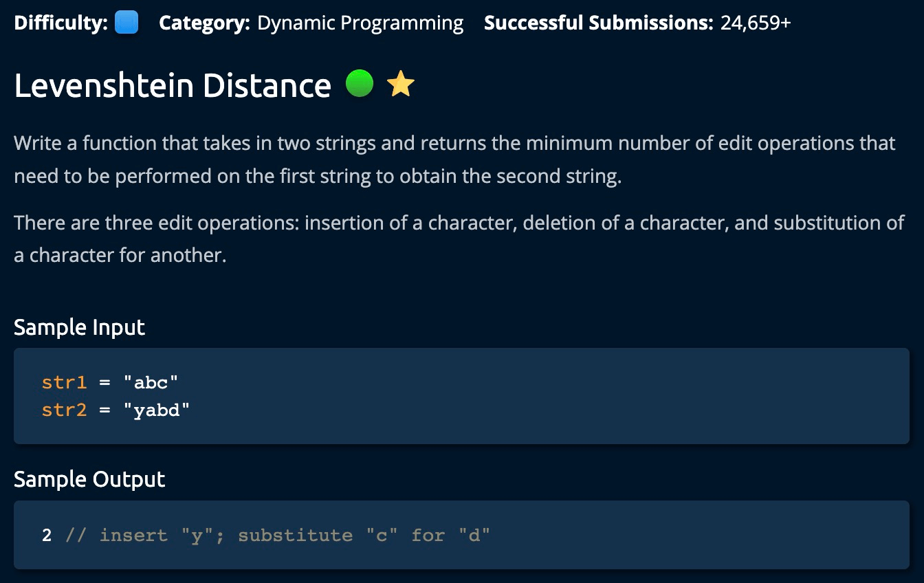Click the Successful Submissions label
This screenshot has width=924, height=583.
point(598,23)
